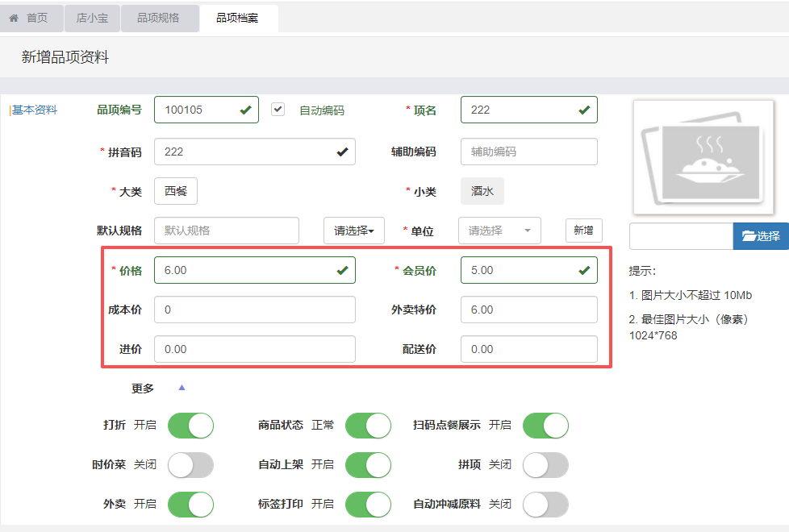Click the folder icon 选择 button
Screen dimensions: 789x532
761,236
